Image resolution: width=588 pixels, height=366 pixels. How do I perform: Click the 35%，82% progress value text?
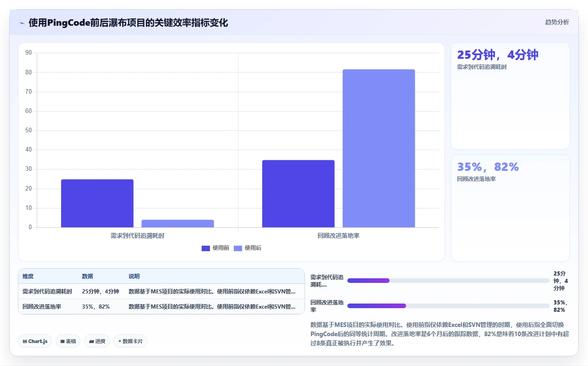560,306
